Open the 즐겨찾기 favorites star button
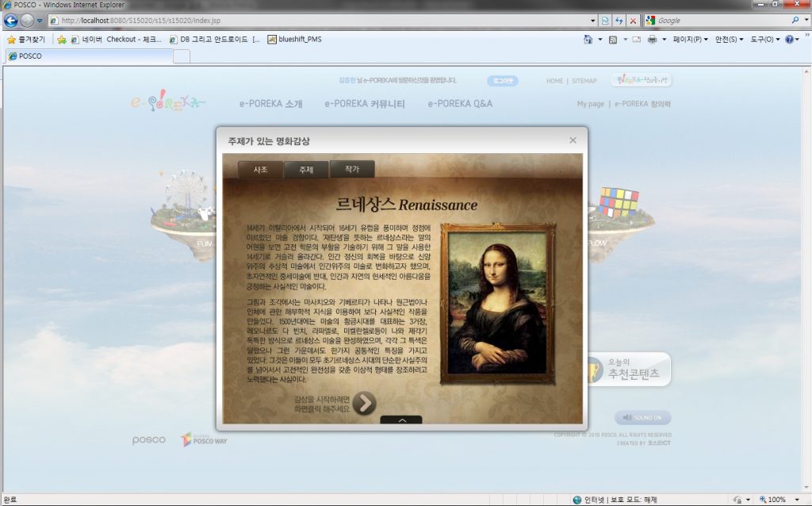The image size is (812, 506). [28, 39]
